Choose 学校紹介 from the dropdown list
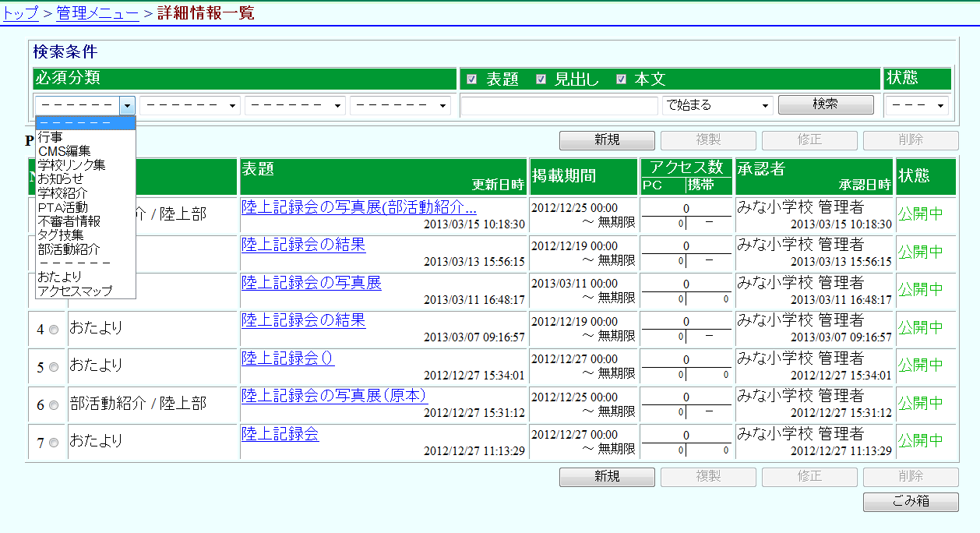 tap(86, 192)
